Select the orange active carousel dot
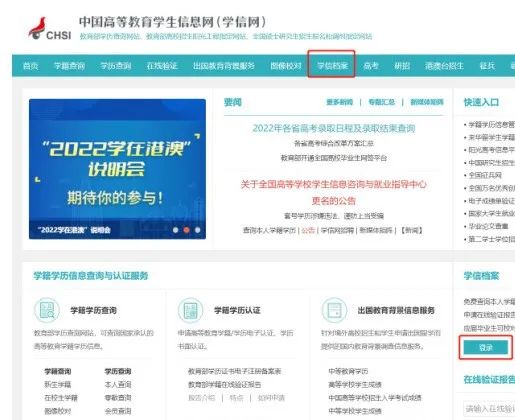The width and height of the screenshot is (515, 420). [x=187, y=230]
